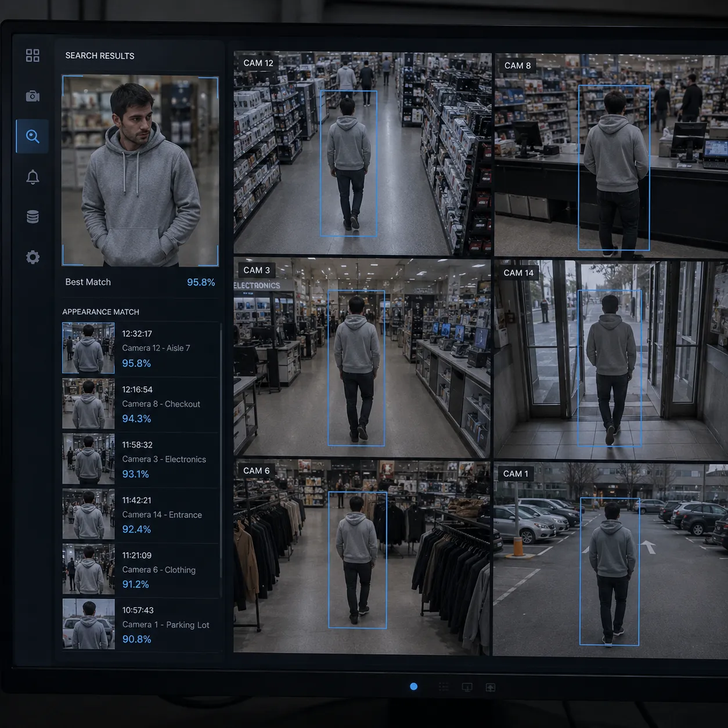Click the 11:58:32 timestamp

pyautogui.click(x=137, y=445)
